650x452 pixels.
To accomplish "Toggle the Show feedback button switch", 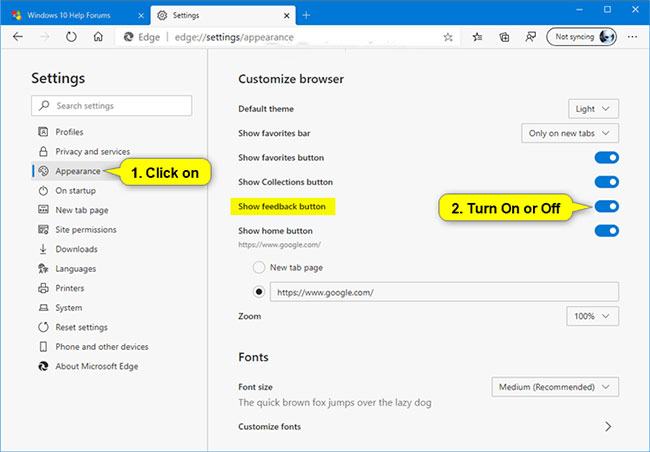I will [606, 206].
